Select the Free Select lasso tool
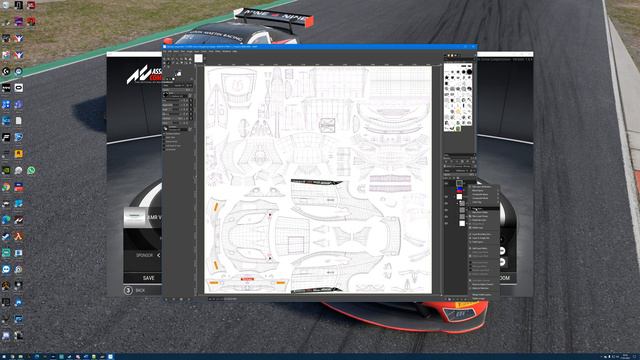The width and height of the screenshot is (640, 360). 173,59
